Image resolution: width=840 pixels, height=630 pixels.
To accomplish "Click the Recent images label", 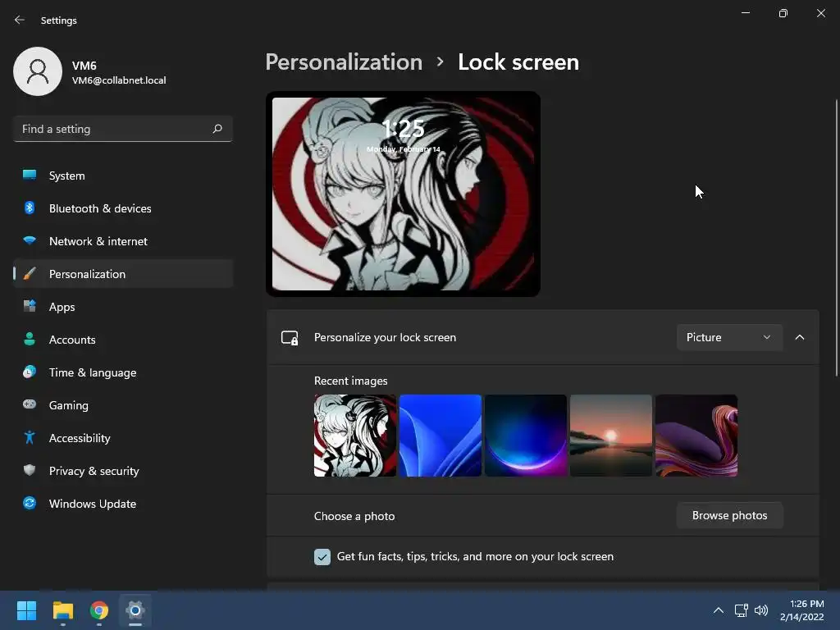I will pos(350,381).
